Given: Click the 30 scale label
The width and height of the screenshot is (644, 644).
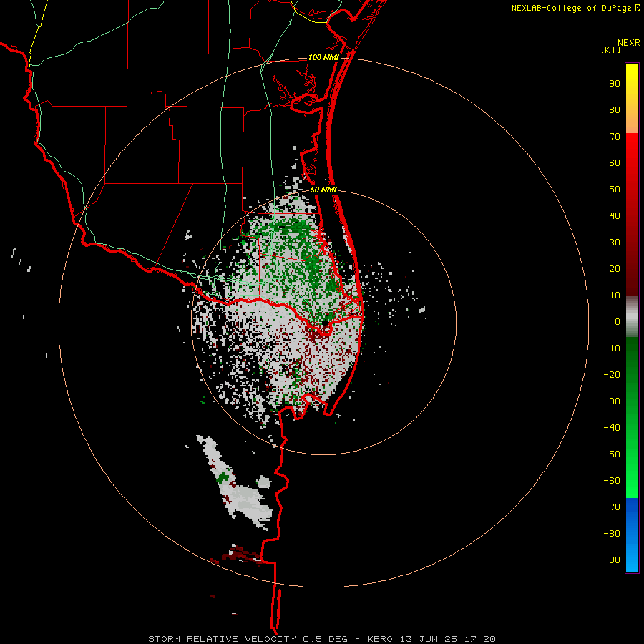Looking at the screenshot, I should pyautogui.click(x=615, y=243).
